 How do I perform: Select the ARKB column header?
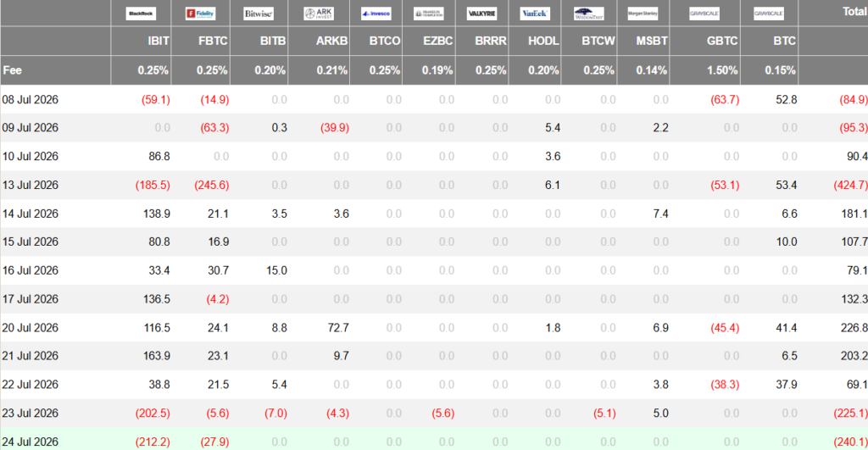[331, 41]
